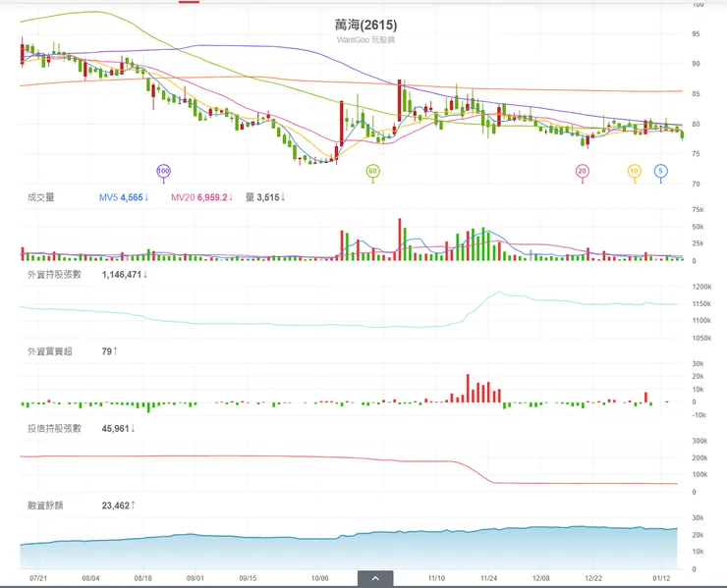Click the 08/04 date axis label

(90, 578)
